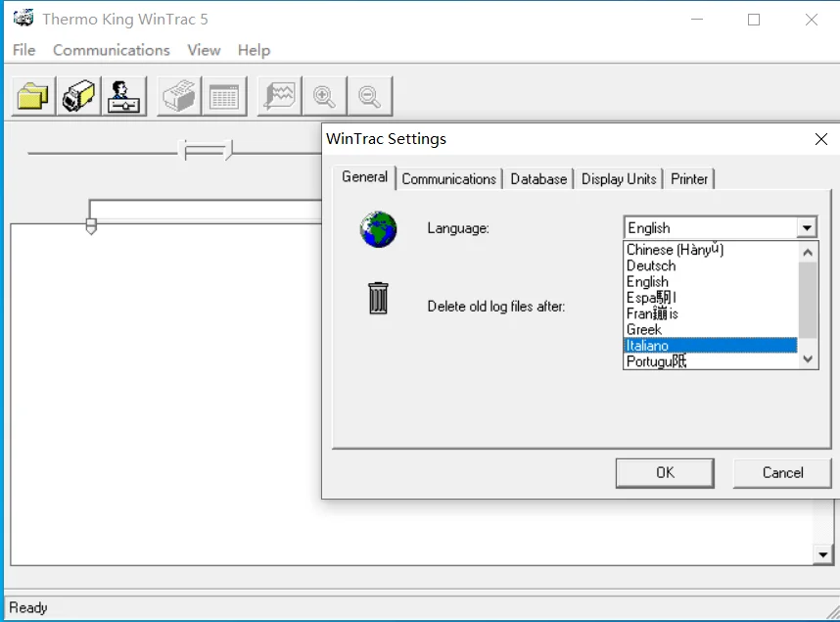Select Italiano from language list
Image resolution: width=840 pixels, height=622 pixels.
(x=711, y=346)
